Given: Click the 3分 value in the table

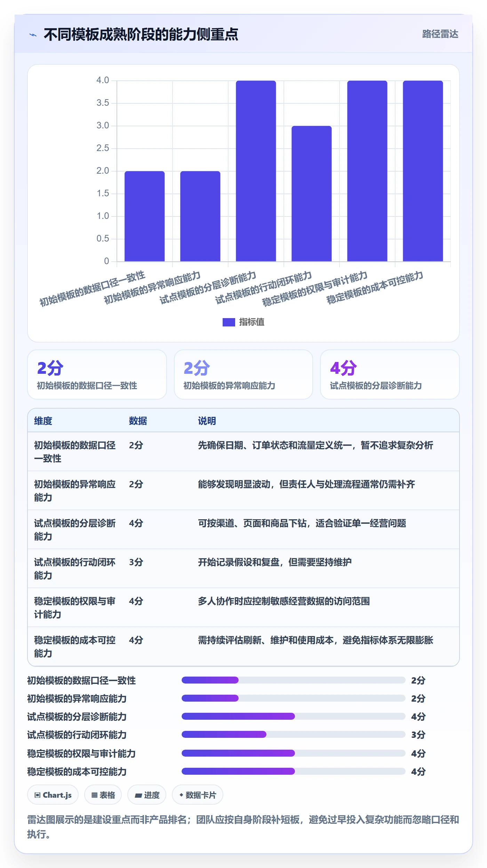Looking at the screenshot, I should point(136,562).
